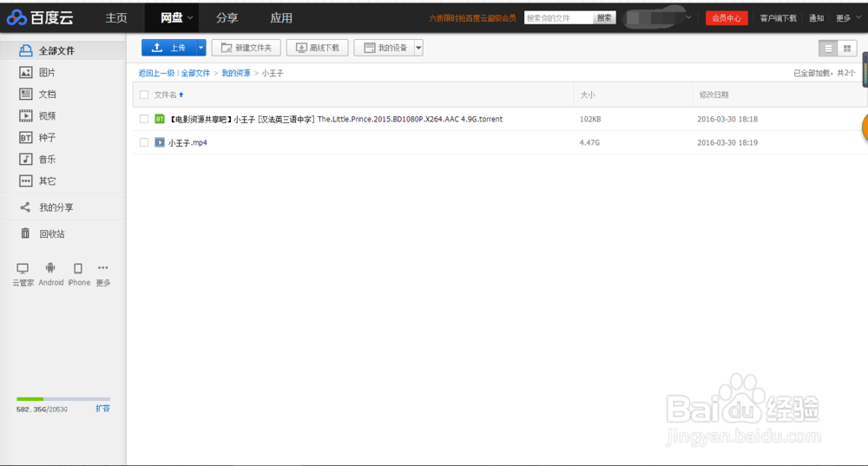Image resolution: width=868 pixels, height=466 pixels.
Task: Click the video file icon of 小王子.mp4
Action: (160, 142)
